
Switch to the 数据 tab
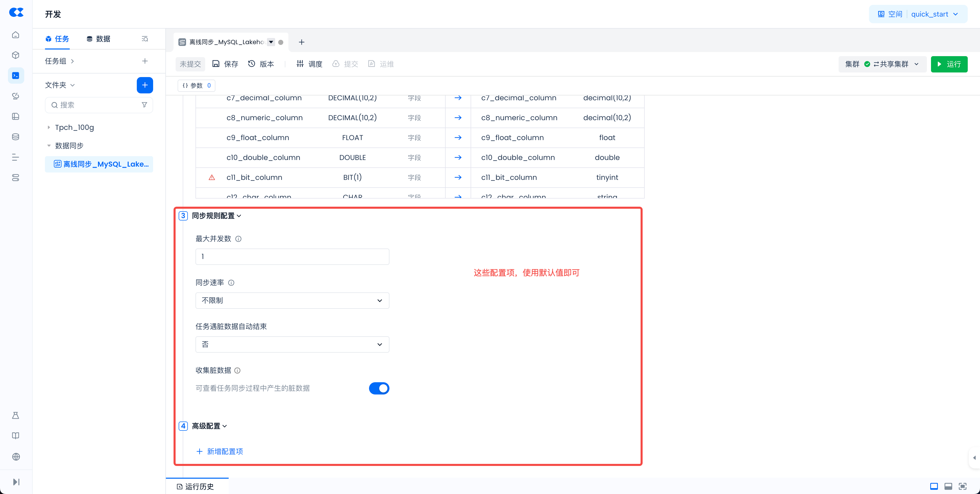tap(99, 39)
